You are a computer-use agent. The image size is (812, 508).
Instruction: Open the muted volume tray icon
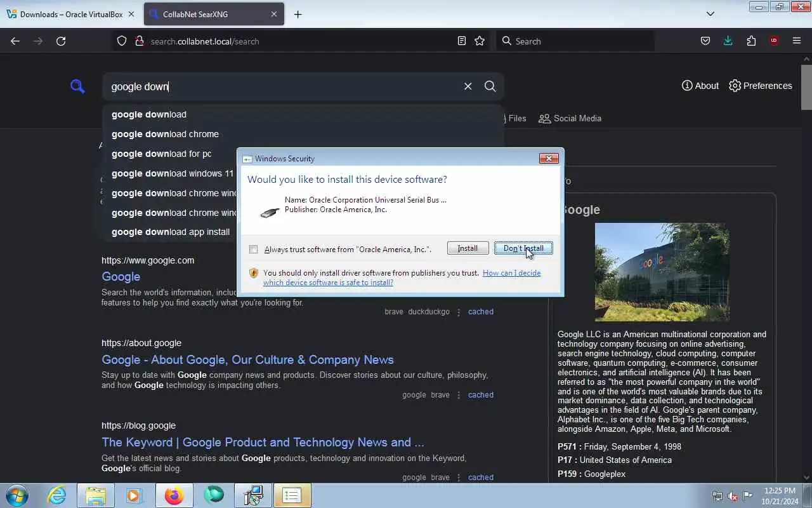coord(733,496)
